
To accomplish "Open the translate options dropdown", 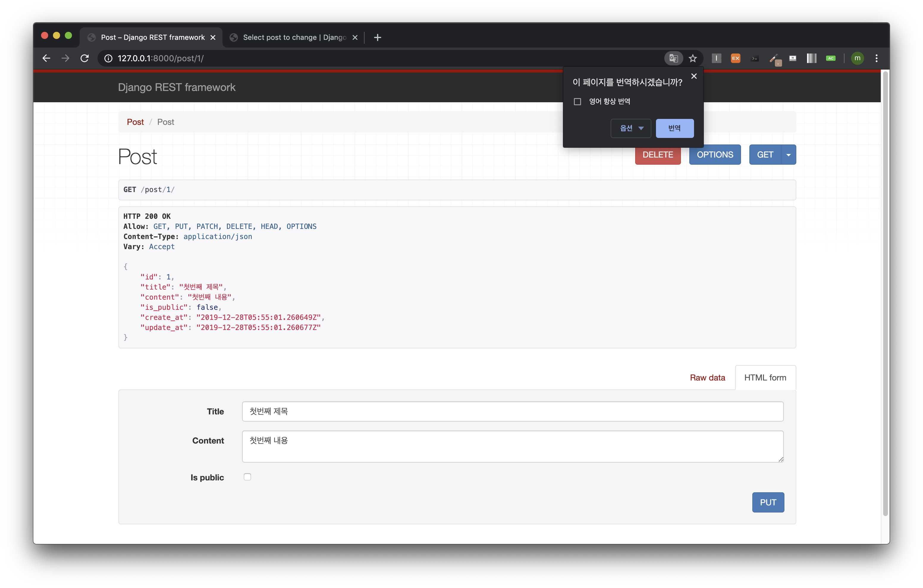I will (x=630, y=128).
